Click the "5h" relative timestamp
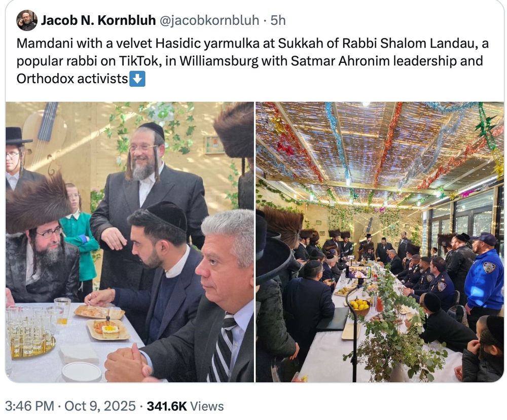This screenshot has height=420, width=507. (x=278, y=20)
